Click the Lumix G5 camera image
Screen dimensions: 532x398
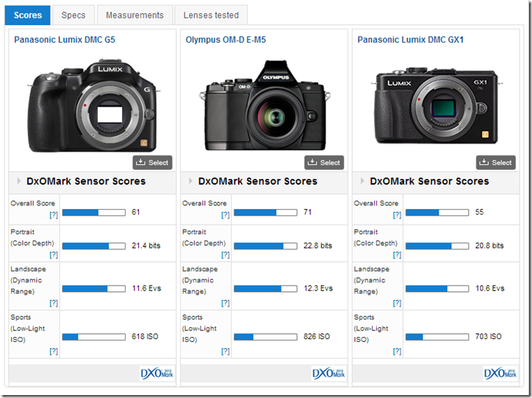(x=93, y=106)
